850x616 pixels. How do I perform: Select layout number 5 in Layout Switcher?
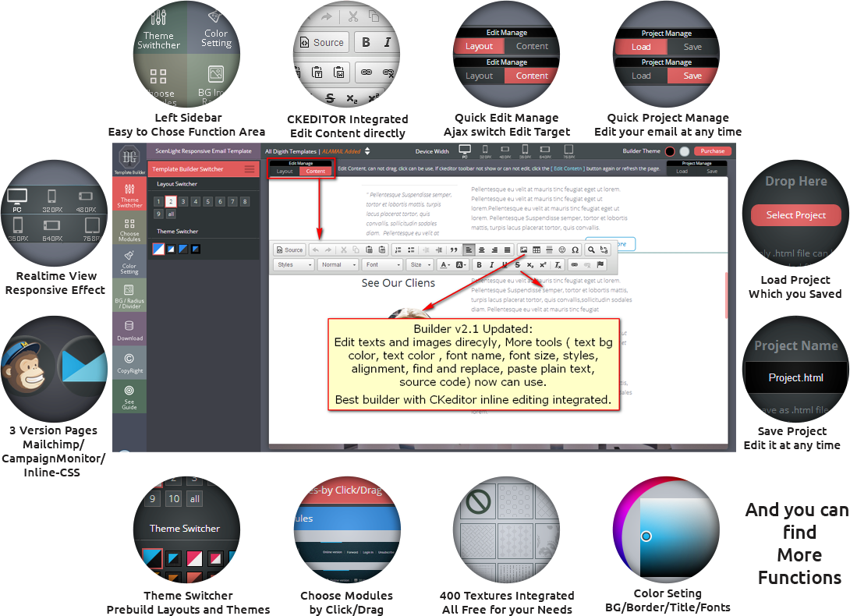pos(207,201)
